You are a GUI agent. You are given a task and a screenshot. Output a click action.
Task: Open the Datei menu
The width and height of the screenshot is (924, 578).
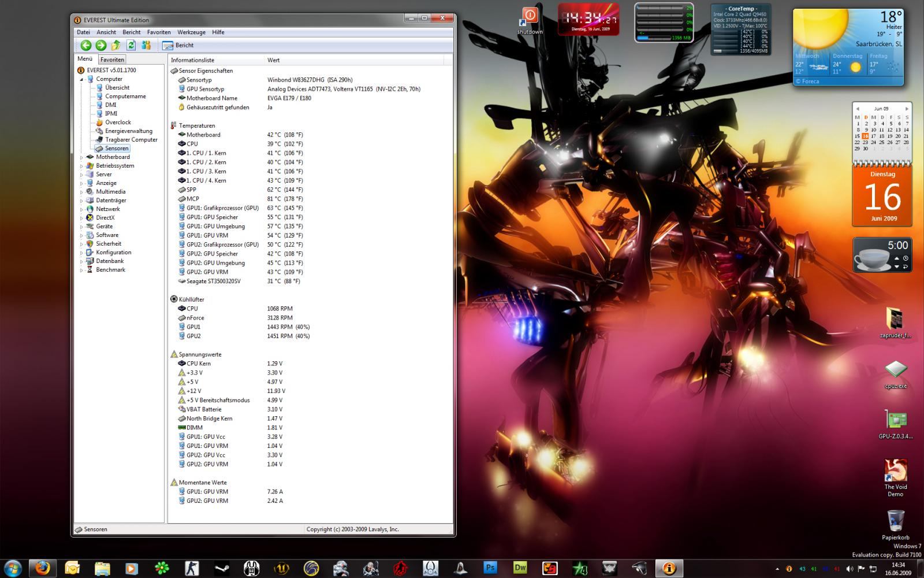point(83,32)
